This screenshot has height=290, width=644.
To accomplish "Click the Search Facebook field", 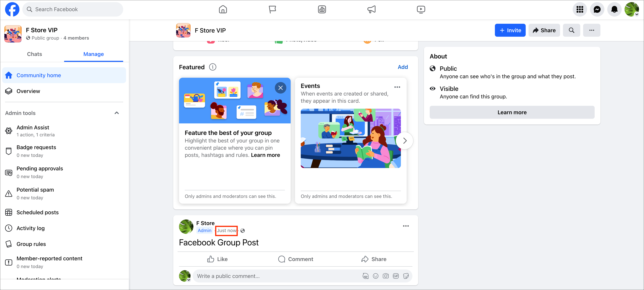I will [x=73, y=10].
